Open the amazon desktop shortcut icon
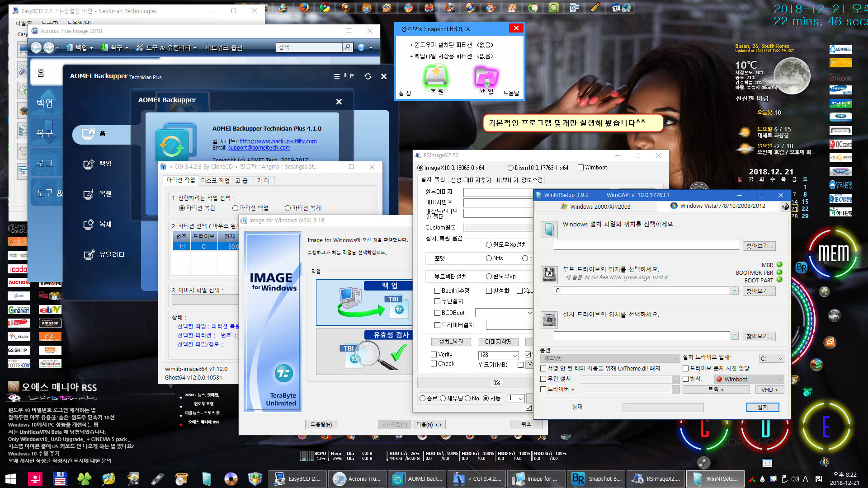868x488 pixels. (x=50, y=323)
